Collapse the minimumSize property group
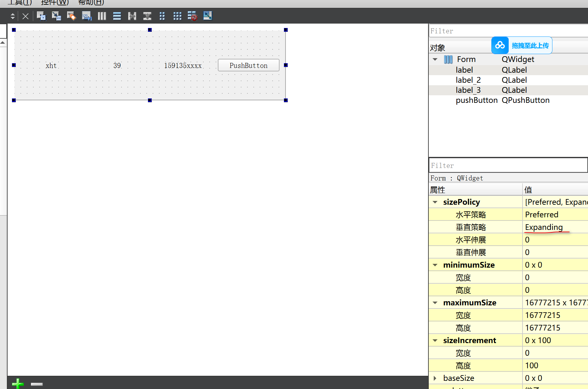588x389 pixels. pyautogui.click(x=435, y=265)
